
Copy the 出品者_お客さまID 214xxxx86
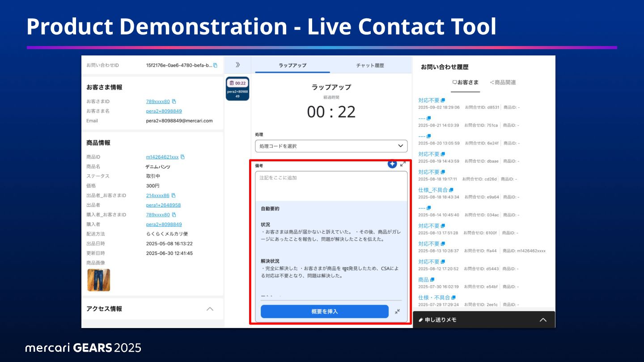coord(174,195)
